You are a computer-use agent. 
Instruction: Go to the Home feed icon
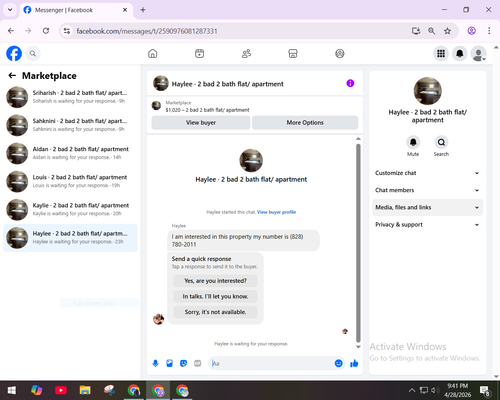coord(153,53)
